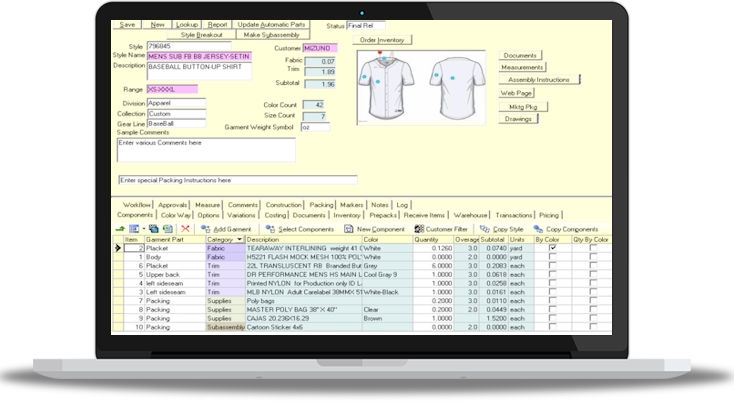Click the Copy Style icon
The image size is (734, 402).
[x=484, y=229]
